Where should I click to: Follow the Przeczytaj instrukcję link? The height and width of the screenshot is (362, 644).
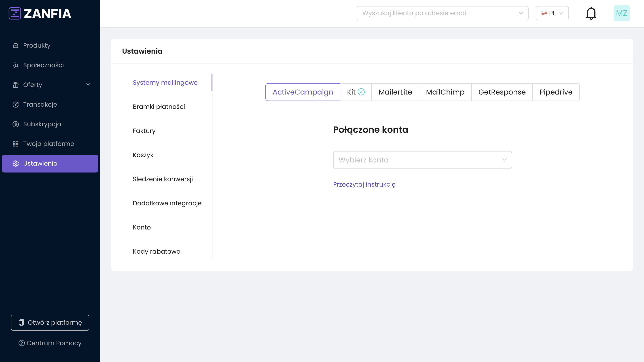pyautogui.click(x=364, y=184)
